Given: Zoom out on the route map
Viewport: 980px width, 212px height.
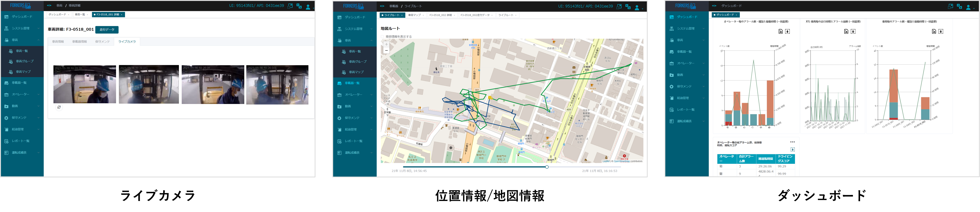Looking at the screenshot, I should tap(386, 50).
